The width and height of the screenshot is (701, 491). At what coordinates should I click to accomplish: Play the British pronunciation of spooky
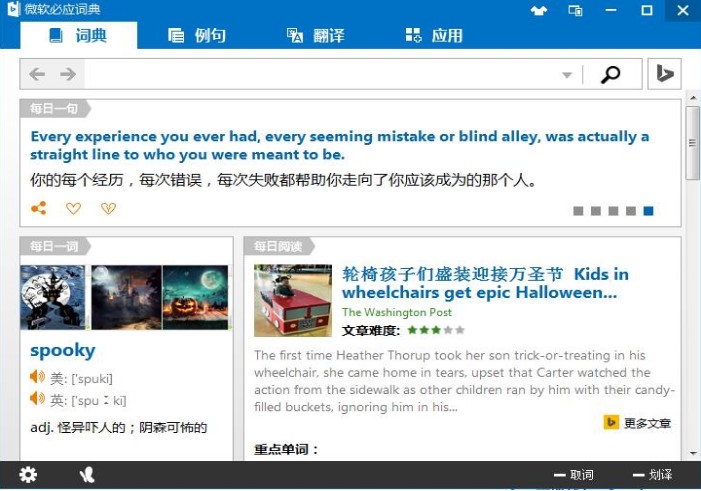pyautogui.click(x=38, y=398)
